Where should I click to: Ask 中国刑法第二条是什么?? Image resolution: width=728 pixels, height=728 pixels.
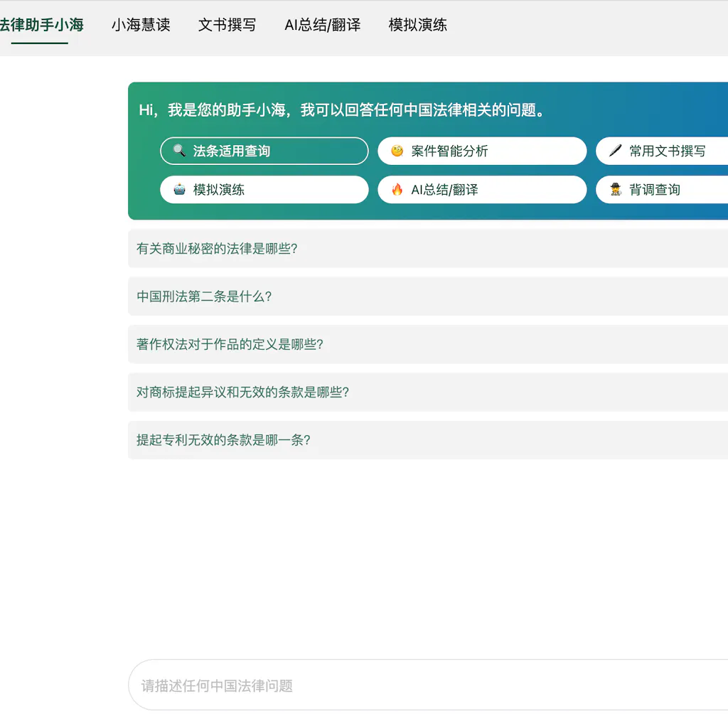[427, 296]
